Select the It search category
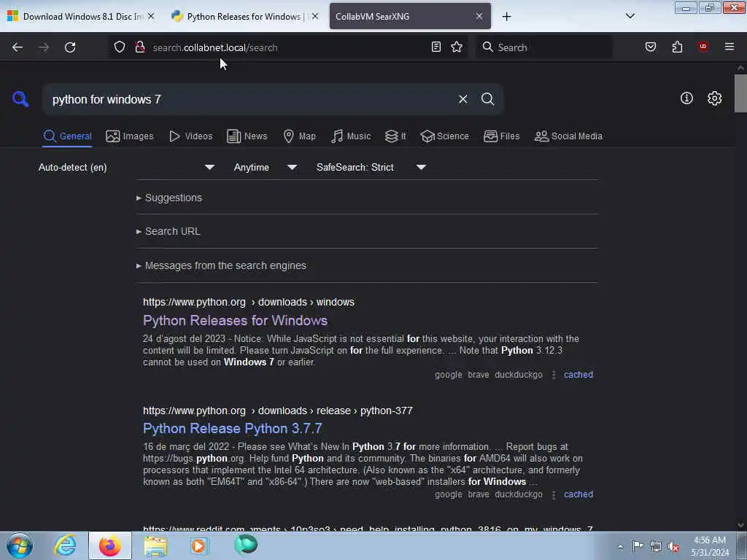The height and width of the screenshot is (560, 747). pos(395,136)
